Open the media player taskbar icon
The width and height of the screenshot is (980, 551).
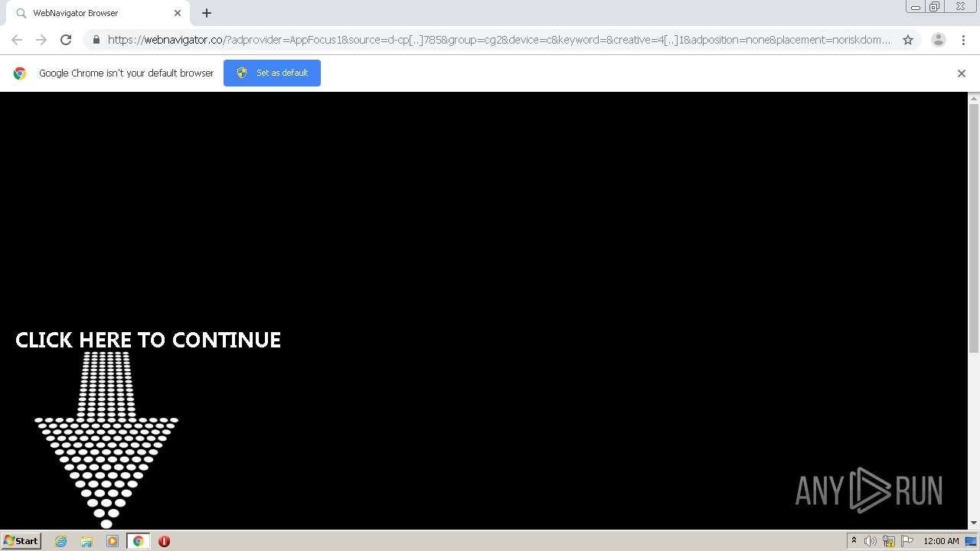pos(113,541)
